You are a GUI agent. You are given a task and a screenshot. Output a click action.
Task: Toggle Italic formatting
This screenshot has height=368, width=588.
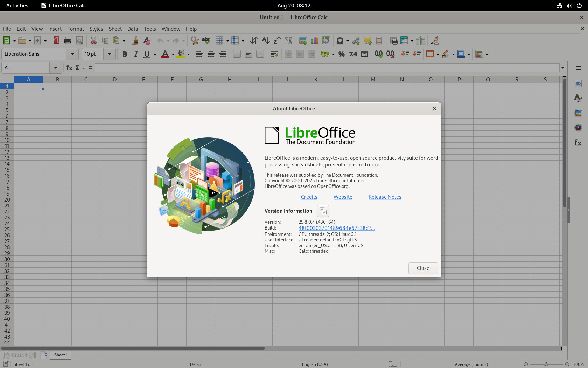[x=136, y=54]
